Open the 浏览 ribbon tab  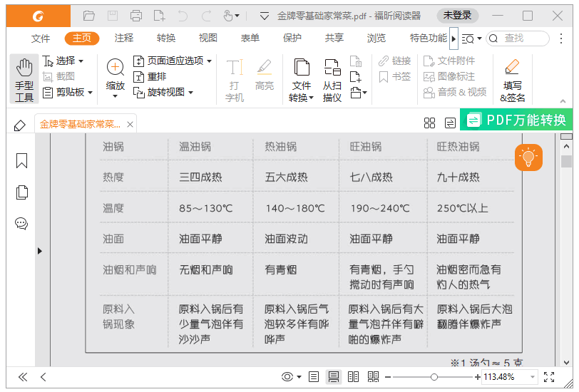[x=376, y=38]
